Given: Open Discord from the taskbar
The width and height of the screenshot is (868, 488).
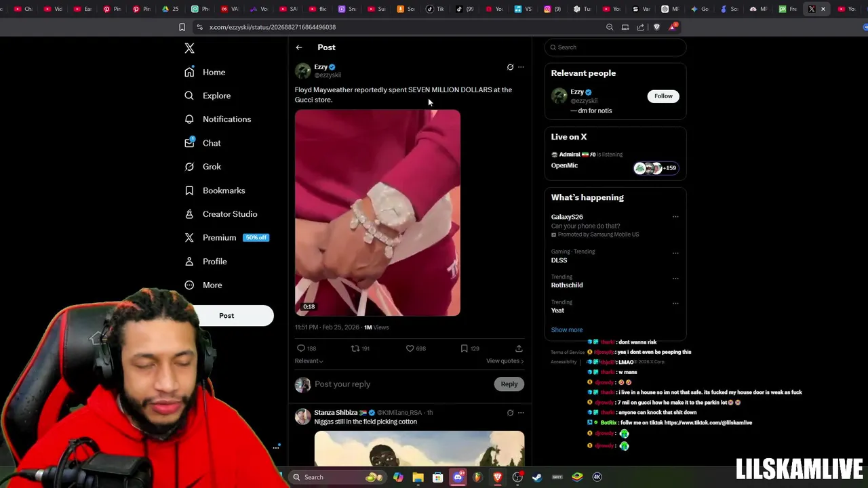Looking at the screenshot, I should point(458,477).
